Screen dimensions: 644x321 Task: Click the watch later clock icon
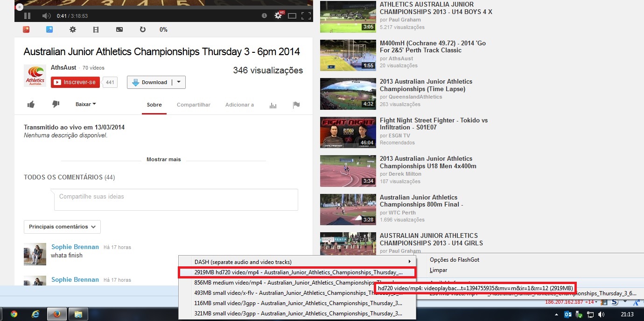264,16
